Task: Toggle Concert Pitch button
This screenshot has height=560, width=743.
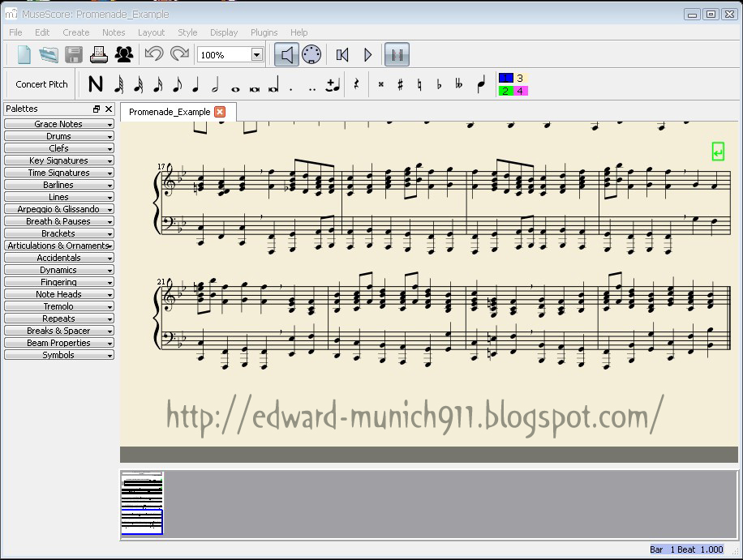Action: [x=41, y=84]
